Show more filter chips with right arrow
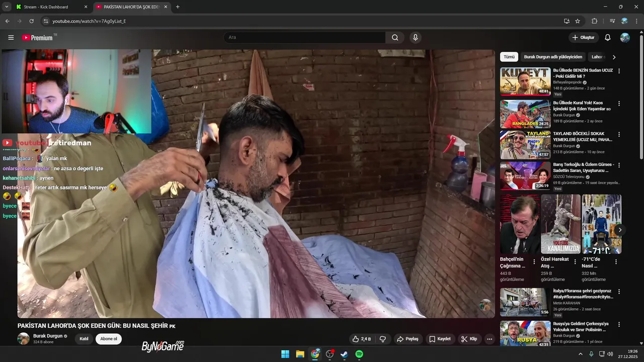Image resolution: width=644 pixels, height=362 pixels. click(614, 57)
